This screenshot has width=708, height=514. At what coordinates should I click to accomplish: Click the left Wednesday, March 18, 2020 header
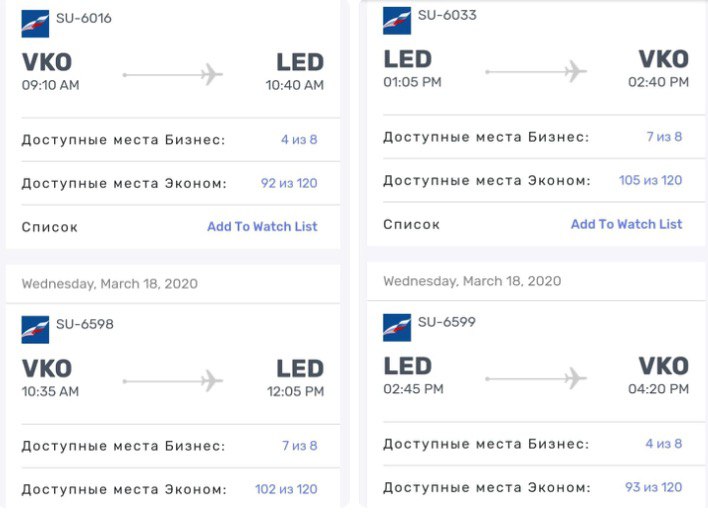[x=110, y=284]
